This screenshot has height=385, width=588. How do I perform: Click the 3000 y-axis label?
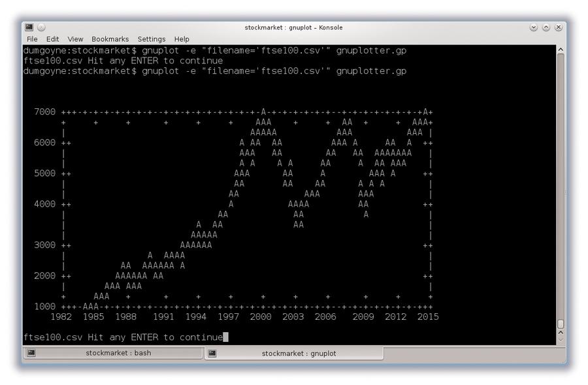click(44, 245)
